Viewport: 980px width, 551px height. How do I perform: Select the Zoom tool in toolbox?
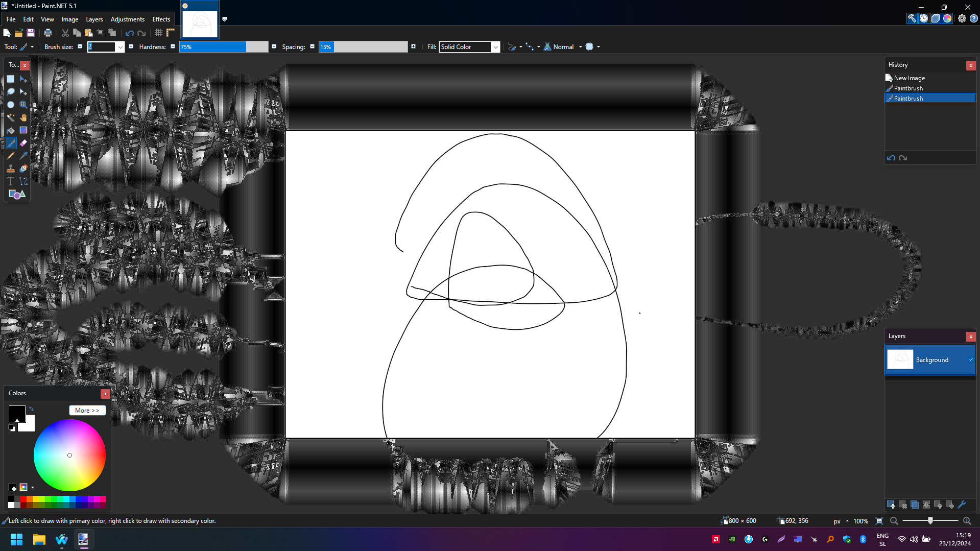click(x=23, y=105)
